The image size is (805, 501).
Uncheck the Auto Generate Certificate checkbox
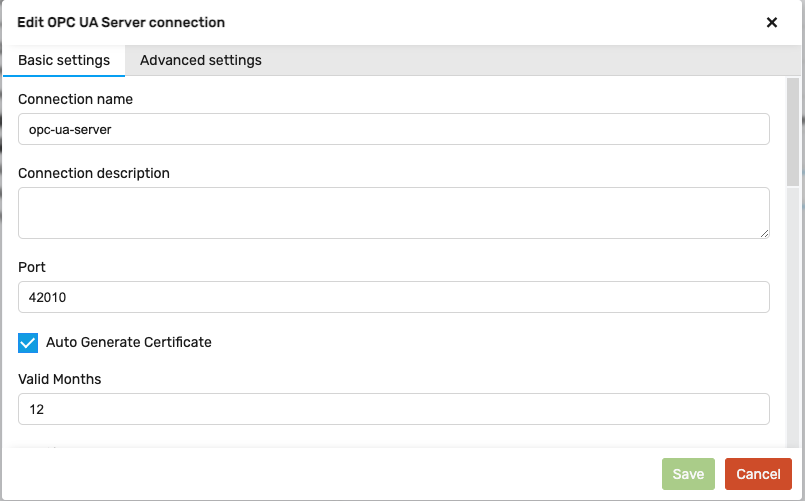pyautogui.click(x=28, y=343)
